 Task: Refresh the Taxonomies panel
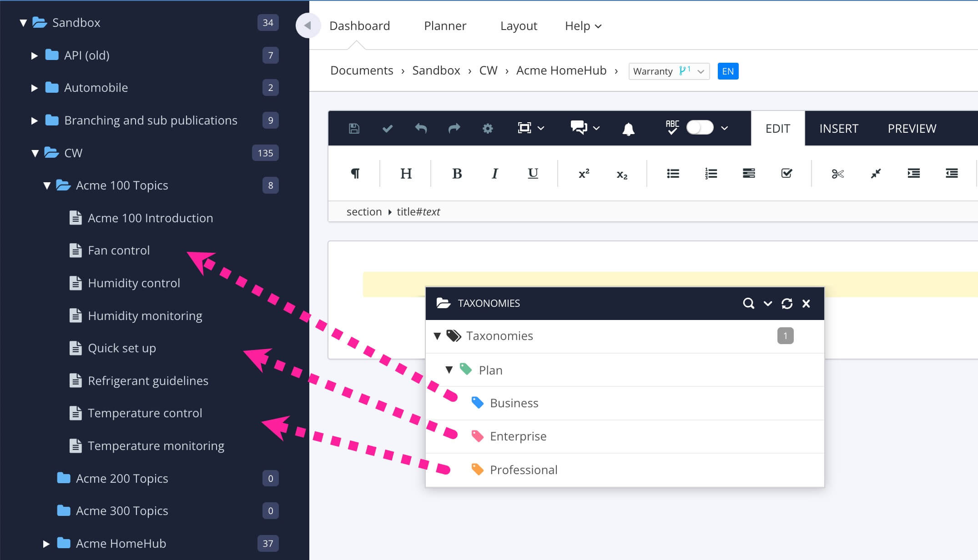787,303
